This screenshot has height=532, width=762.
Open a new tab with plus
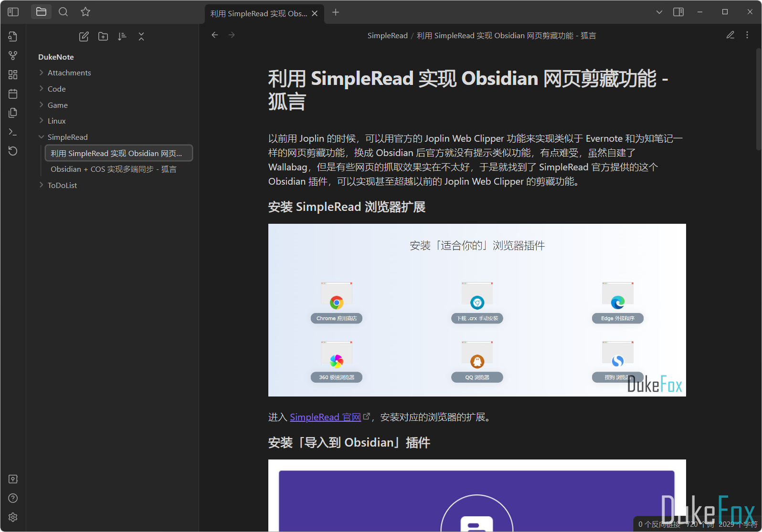coord(336,12)
